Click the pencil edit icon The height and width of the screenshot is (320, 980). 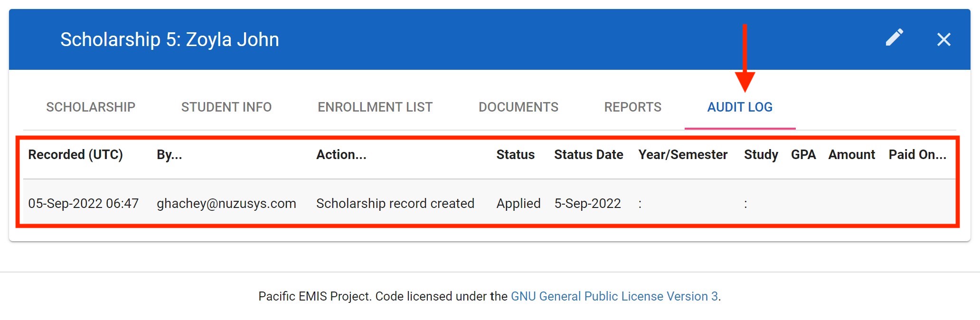894,38
